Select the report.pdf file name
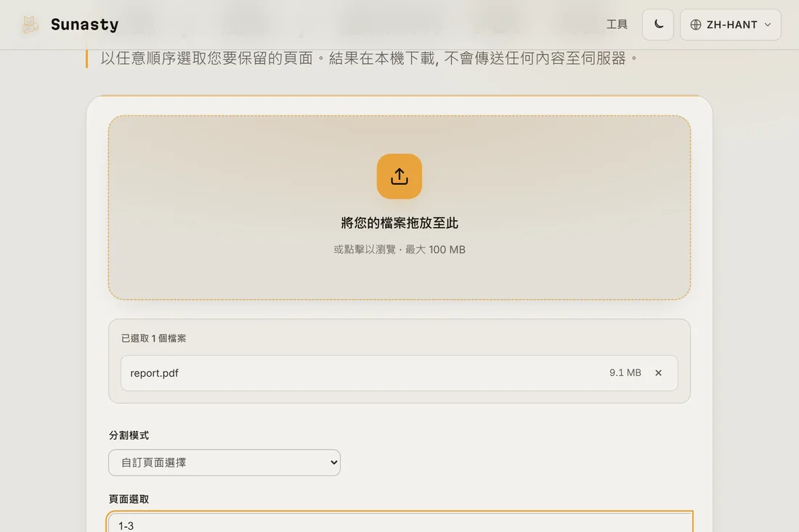The width and height of the screenshot is (799, 532). coord(155,373)
